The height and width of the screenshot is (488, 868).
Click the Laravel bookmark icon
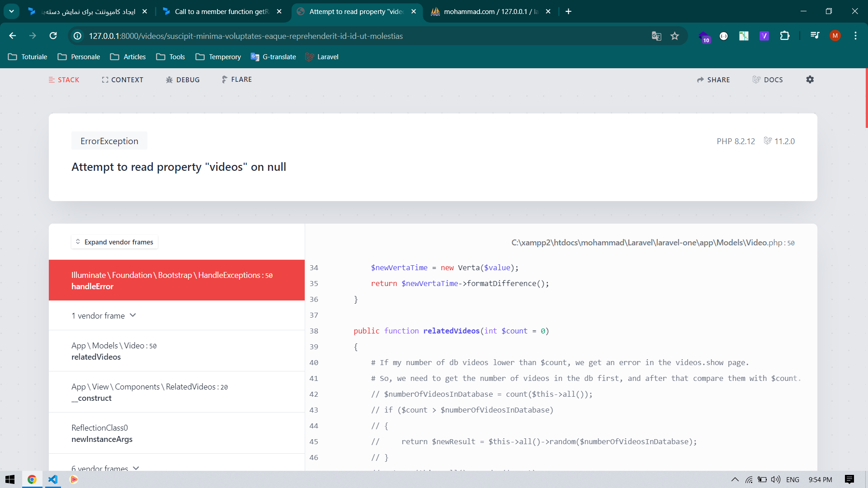(x=309, y=56)
